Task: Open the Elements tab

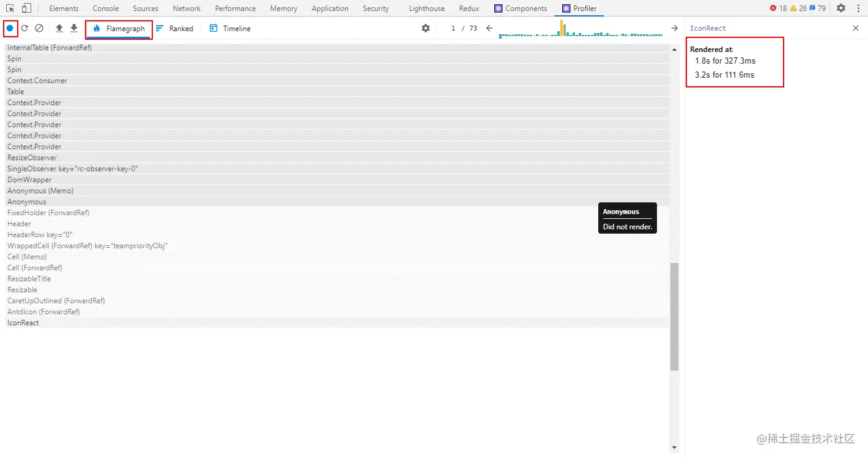Action: coord(64,9)
